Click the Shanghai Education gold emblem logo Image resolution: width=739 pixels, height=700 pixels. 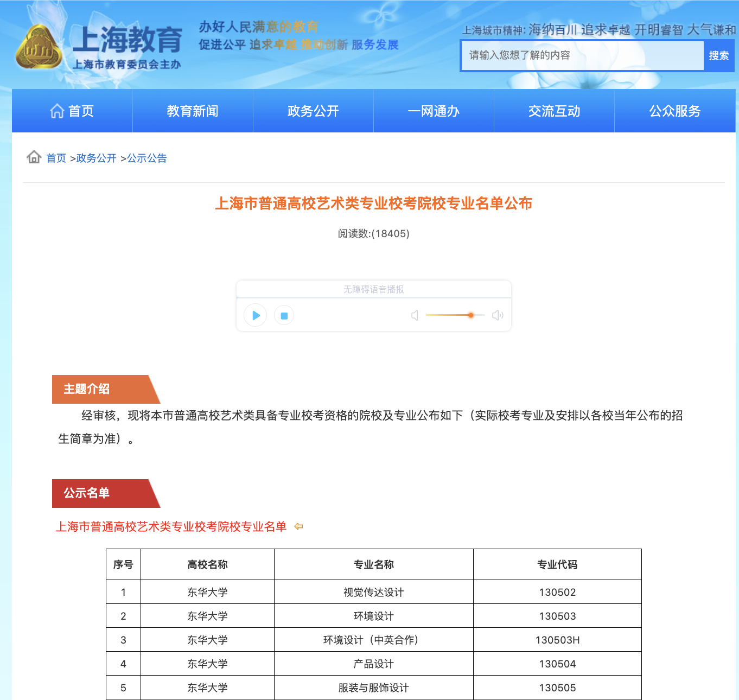coord(39,47)
